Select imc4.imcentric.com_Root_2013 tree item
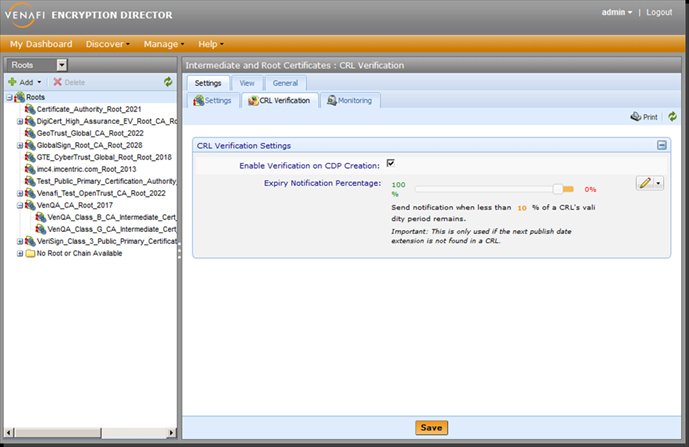689x447 pixels. (87, 169)
